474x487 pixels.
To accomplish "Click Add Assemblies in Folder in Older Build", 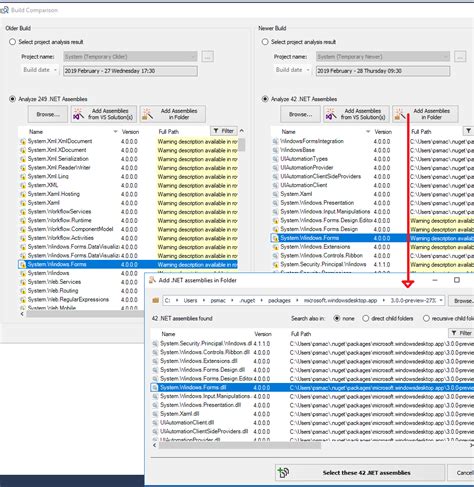I will 173,114.
